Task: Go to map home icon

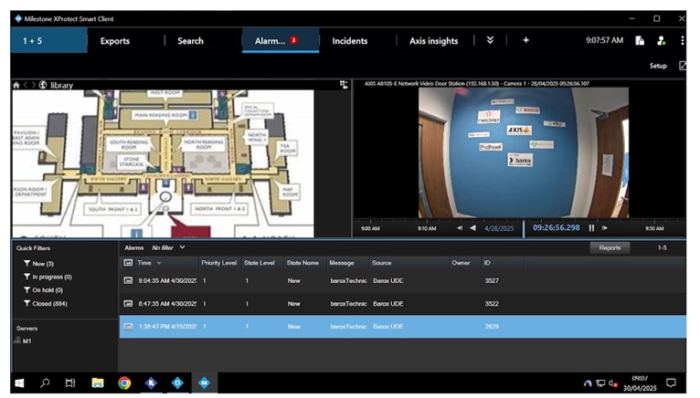Action: [17, 85]
